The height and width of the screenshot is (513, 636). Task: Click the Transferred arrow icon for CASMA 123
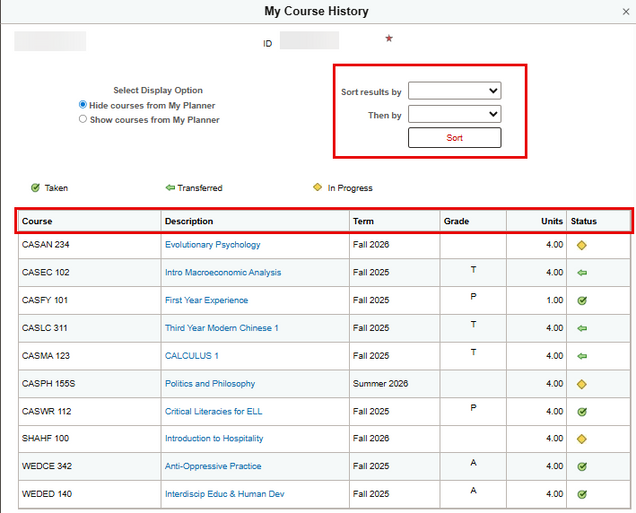click(582, 356)
